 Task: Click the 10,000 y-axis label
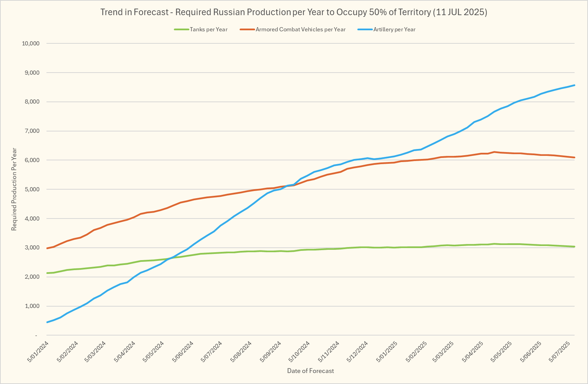point(31,43)
